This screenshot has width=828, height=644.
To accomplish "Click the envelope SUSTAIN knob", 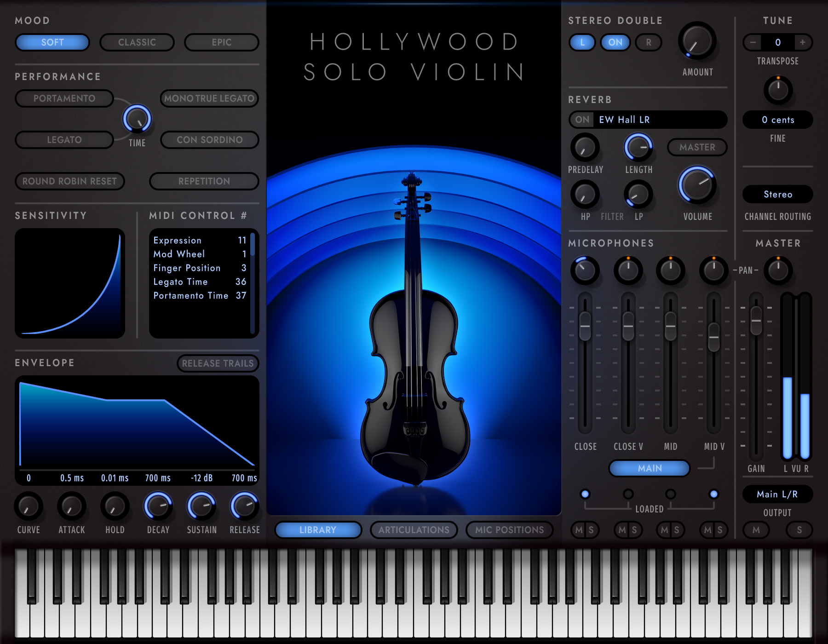I will 201,506.
